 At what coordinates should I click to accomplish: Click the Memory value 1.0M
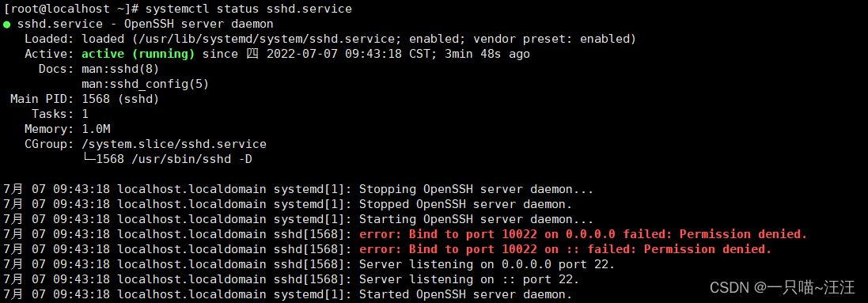[x=96, y=129]
